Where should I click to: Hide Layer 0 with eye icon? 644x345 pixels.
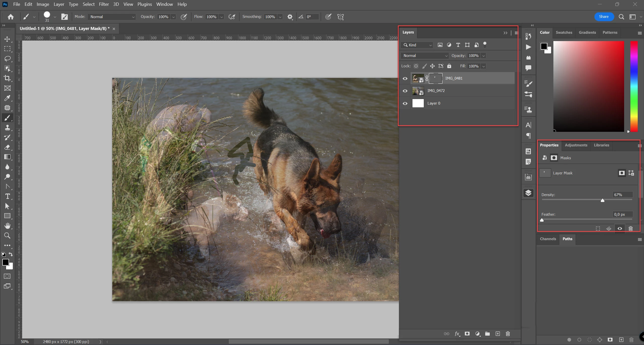point(405,104)
